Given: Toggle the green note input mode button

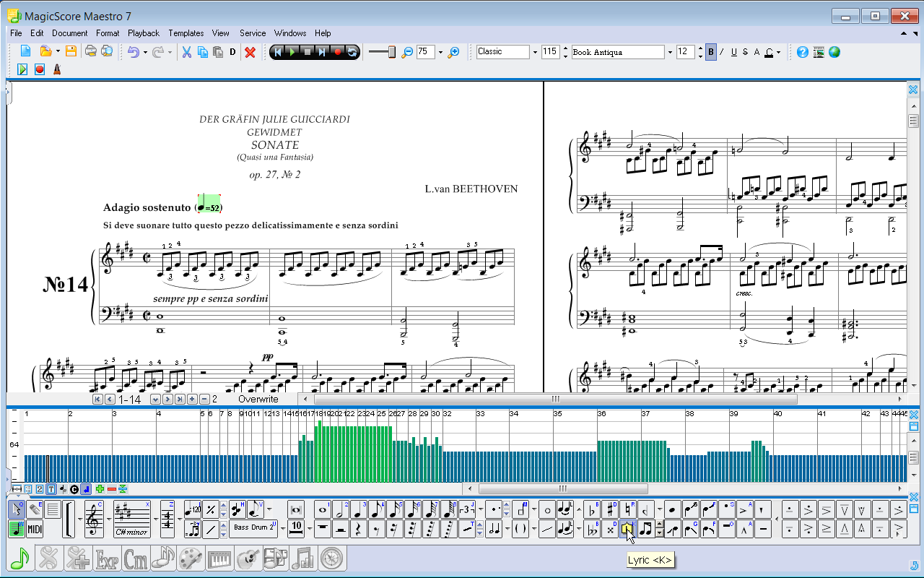Looking at the screenshot, I should coord(17,529).
